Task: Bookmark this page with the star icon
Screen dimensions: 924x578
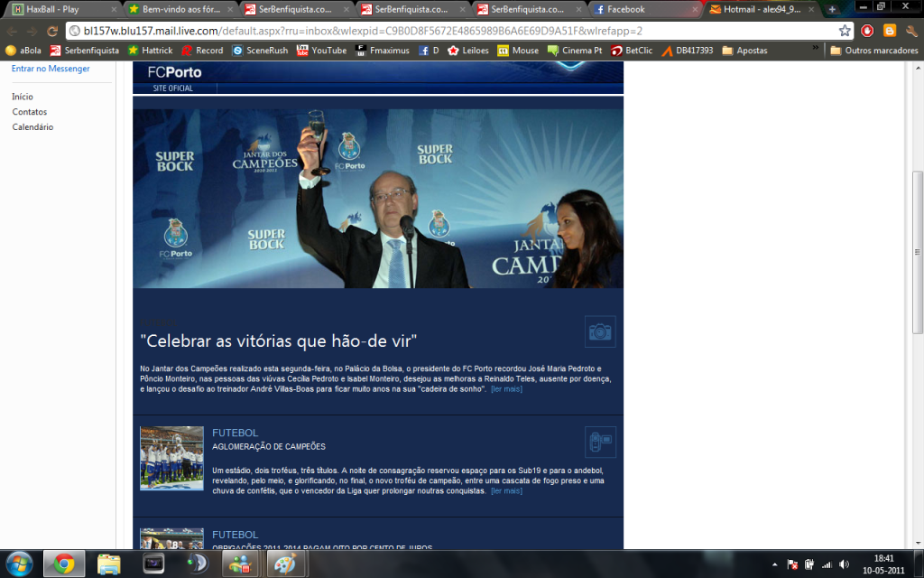Action: pos(845,30)
